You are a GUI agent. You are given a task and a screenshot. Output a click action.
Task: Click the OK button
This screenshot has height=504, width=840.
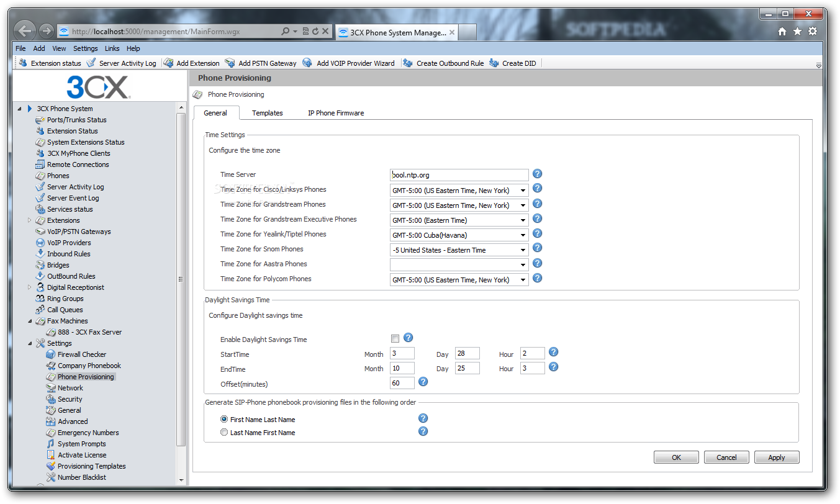(677, 457)
